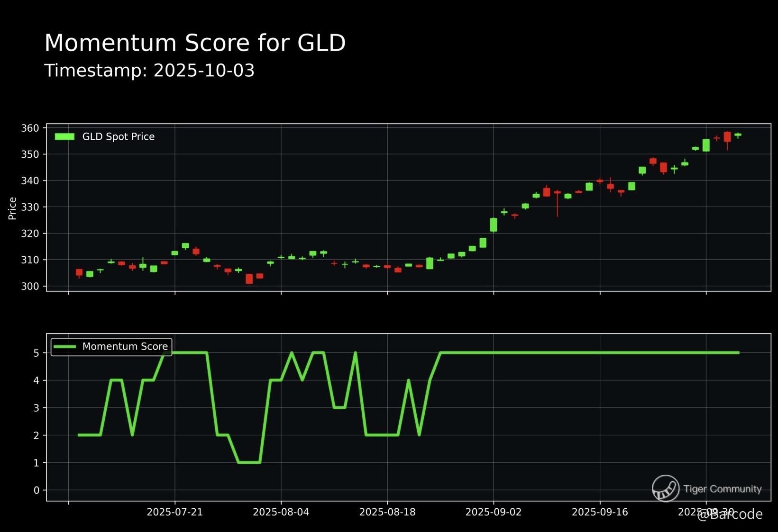The height and width of the screenshot is (532, 778).
Task: Click the momentum axis tick label 1
Action: 37,463
